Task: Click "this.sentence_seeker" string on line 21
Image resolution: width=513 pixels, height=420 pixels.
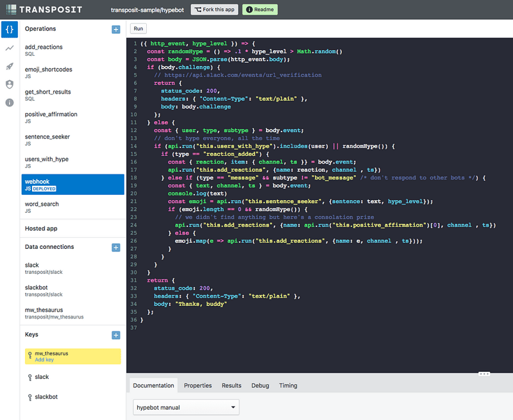Action: 283,201
